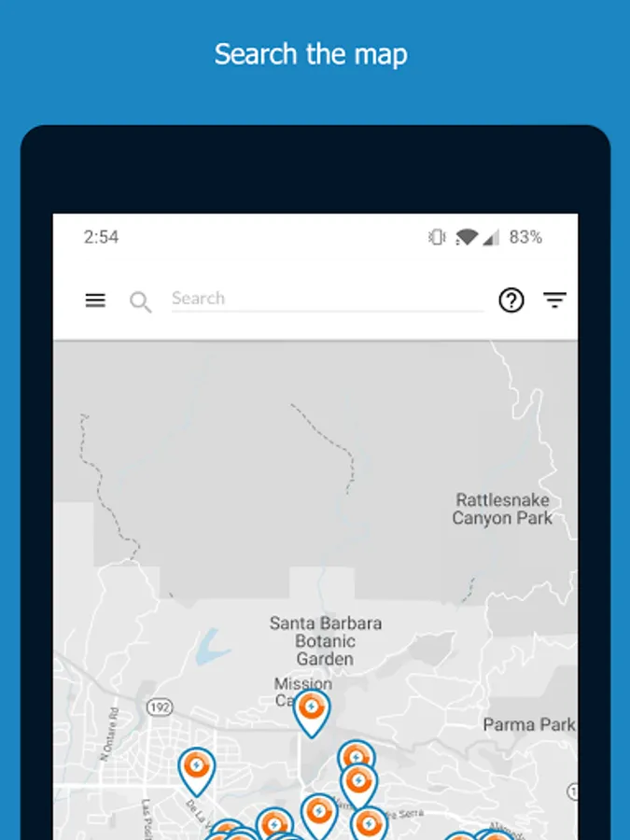This screenshot has width=630, height=840.
Task: Focus the Search text field
Action: tap(328, 299)
